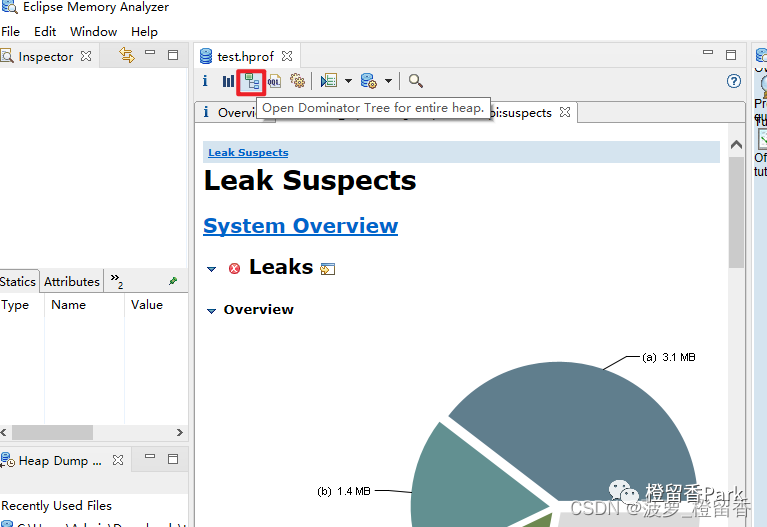Switch to the Attributes tab

coord(72,281)
